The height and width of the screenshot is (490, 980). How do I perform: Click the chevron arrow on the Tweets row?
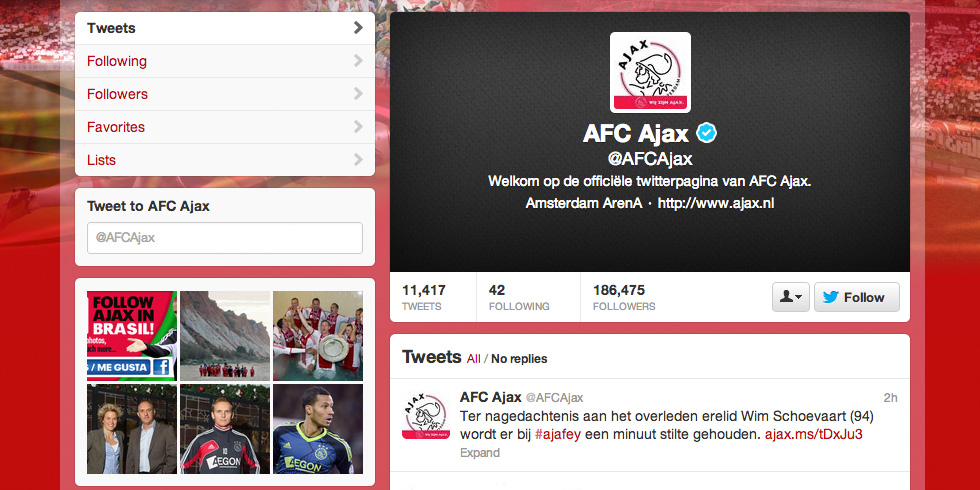tap(358, 28)
